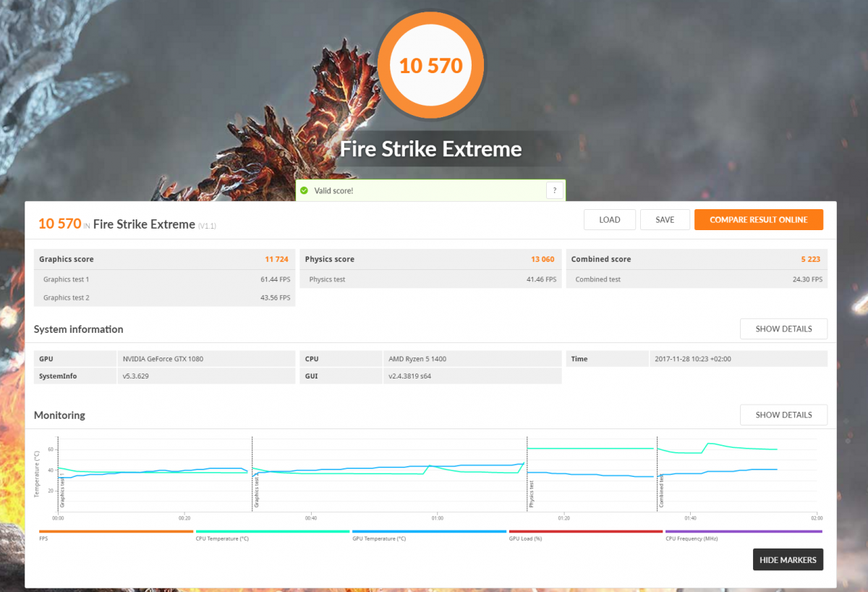
Task: Toggle GPU Temperature legend bar
Action: (429, 531)
